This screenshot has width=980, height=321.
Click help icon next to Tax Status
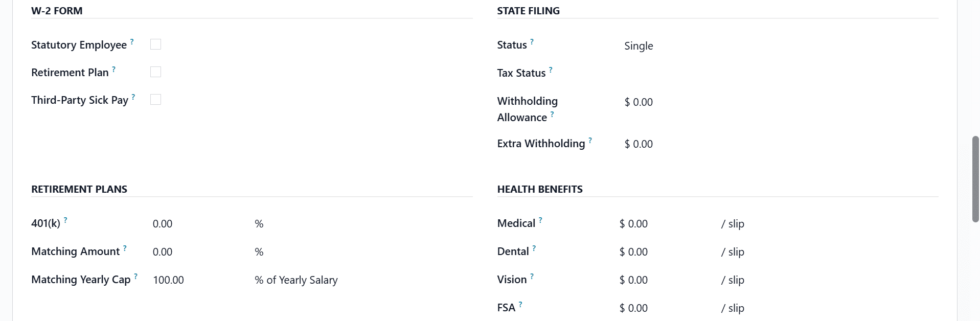pyautogui.click(x=551, y=70)
